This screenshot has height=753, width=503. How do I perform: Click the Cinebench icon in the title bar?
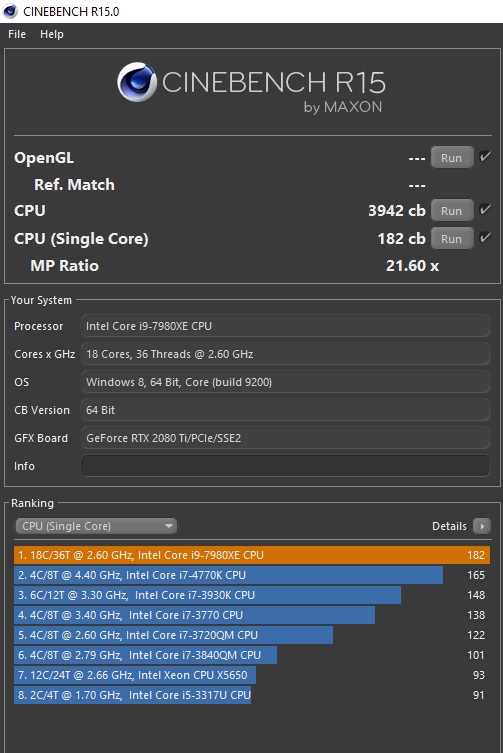[10, 11]
